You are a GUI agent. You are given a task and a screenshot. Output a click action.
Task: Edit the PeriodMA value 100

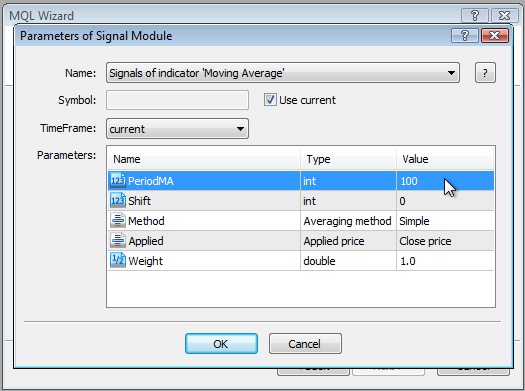(445, 181)
